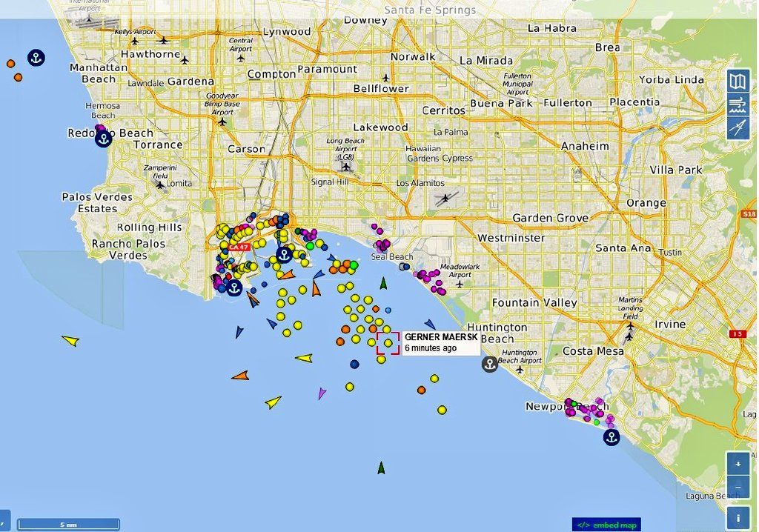Select the southeastern-most yellow dot vessel
Screen dimensions: 759x532
click(442, 410)
